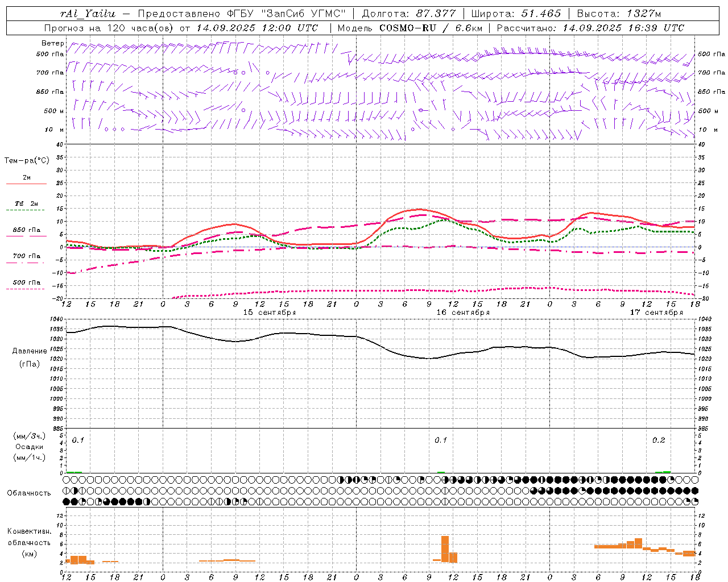Click the 16 сентября date label
Image resolution: width=728 pixels, height=582 pixels.
click(463, 313)
